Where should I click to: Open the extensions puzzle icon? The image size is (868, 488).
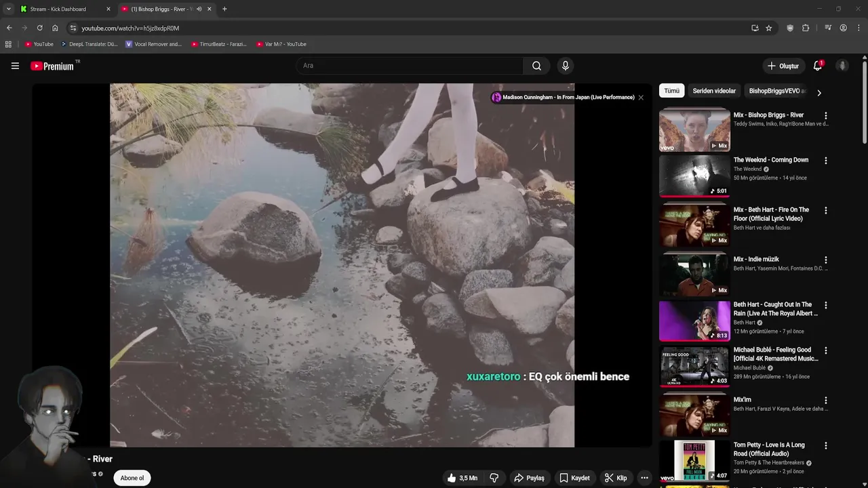coord(806,28)
